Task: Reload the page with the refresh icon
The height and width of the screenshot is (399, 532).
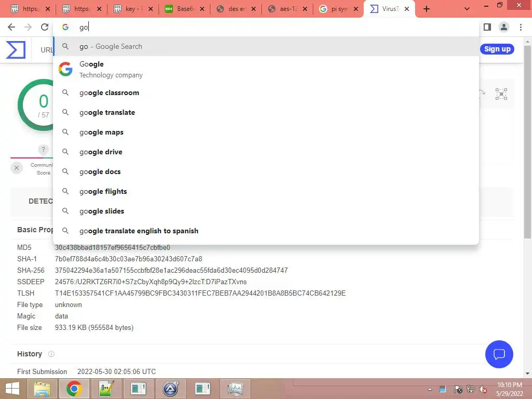Action: click(45, 27)
